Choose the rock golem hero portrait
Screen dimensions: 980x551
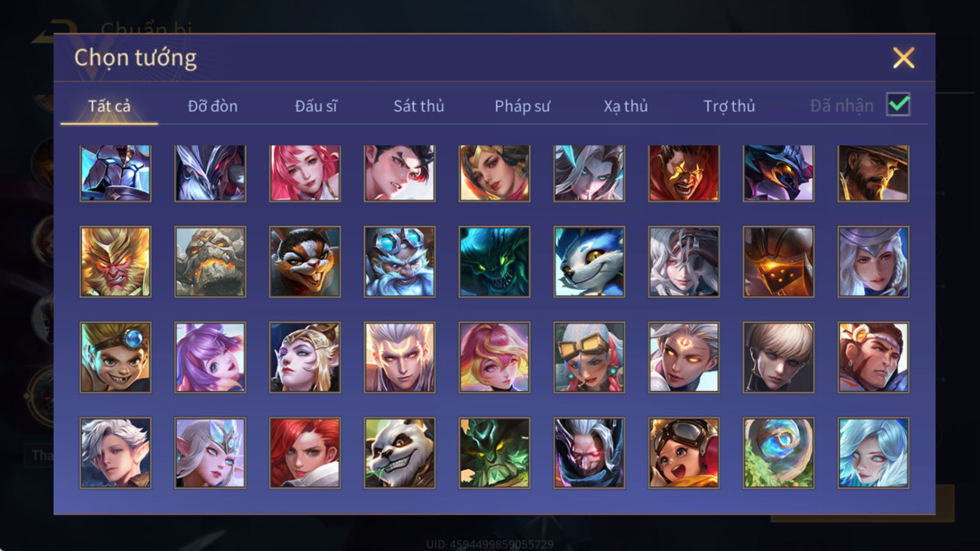(x=210, y=262)
